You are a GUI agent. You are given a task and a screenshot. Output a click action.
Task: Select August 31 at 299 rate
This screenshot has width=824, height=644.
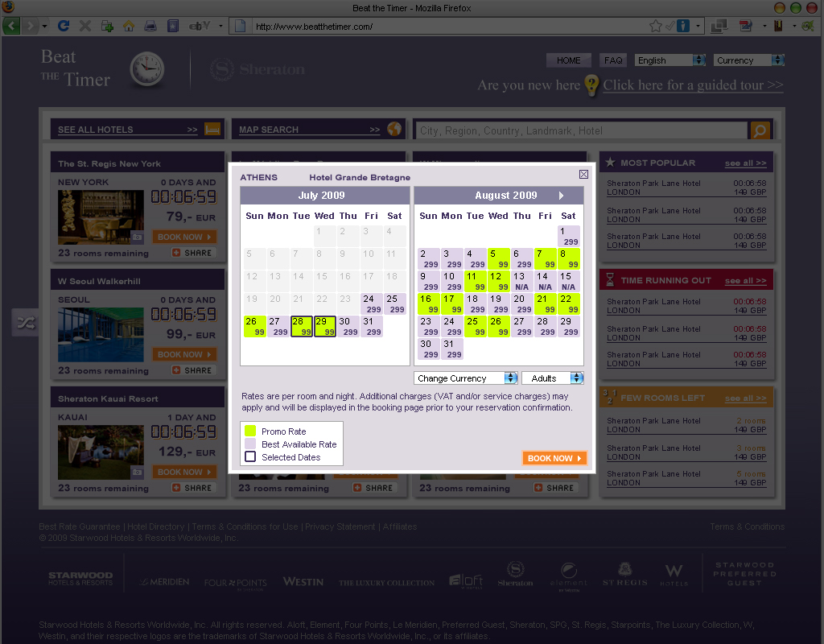pos(452,349)
